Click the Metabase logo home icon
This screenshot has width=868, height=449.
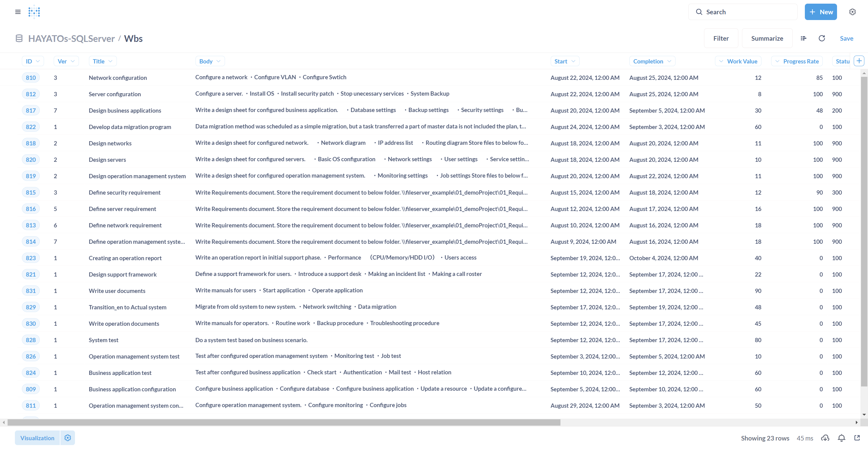34,12
